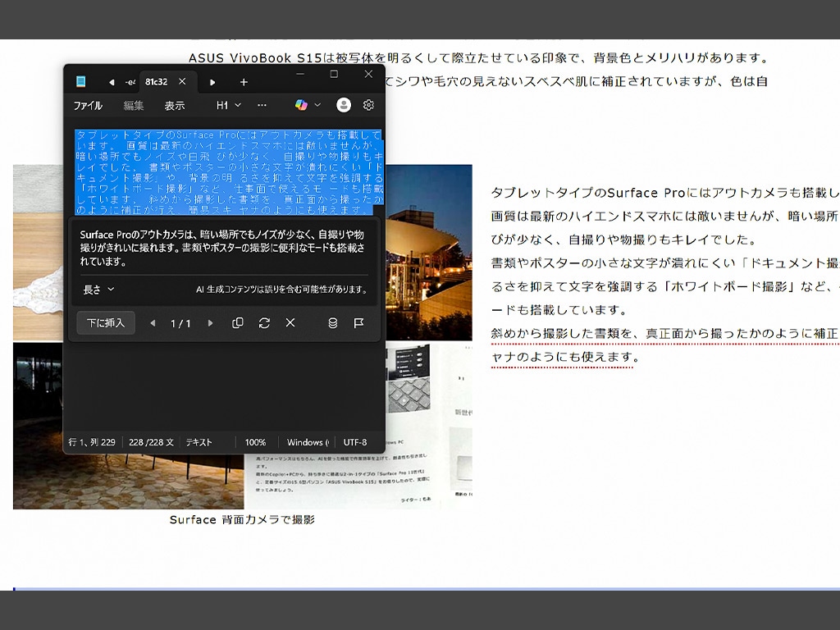This screenshot has height=630, width=840.
Task: Click the AI credits stack icon
Action: click(x=333, y=323)
